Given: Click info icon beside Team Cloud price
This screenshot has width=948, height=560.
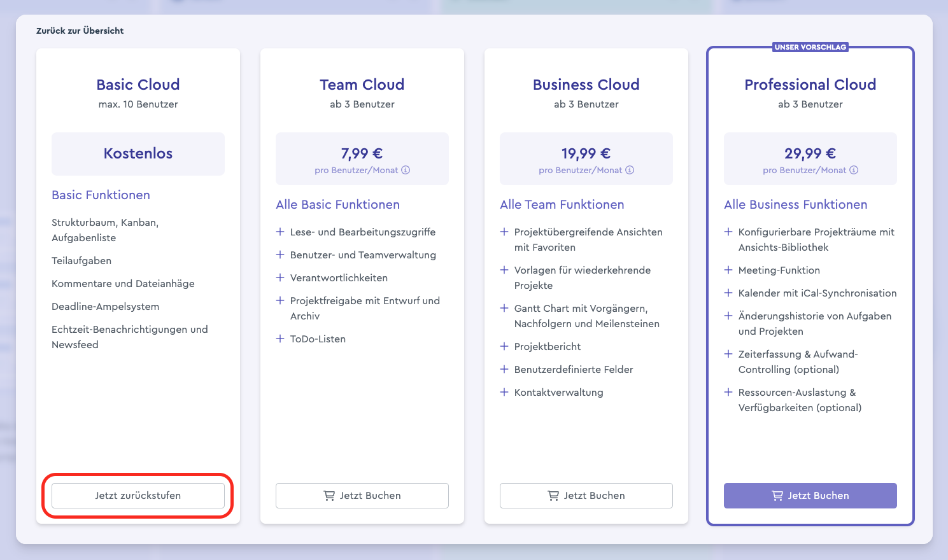Looking at the screenshot, I should tap(406, 170).
